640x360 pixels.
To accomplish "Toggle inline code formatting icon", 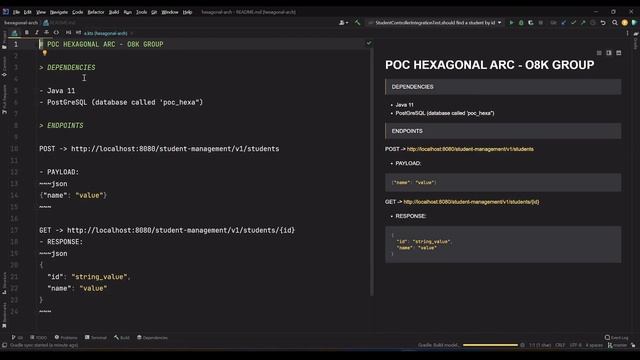I will pos(56,33).
